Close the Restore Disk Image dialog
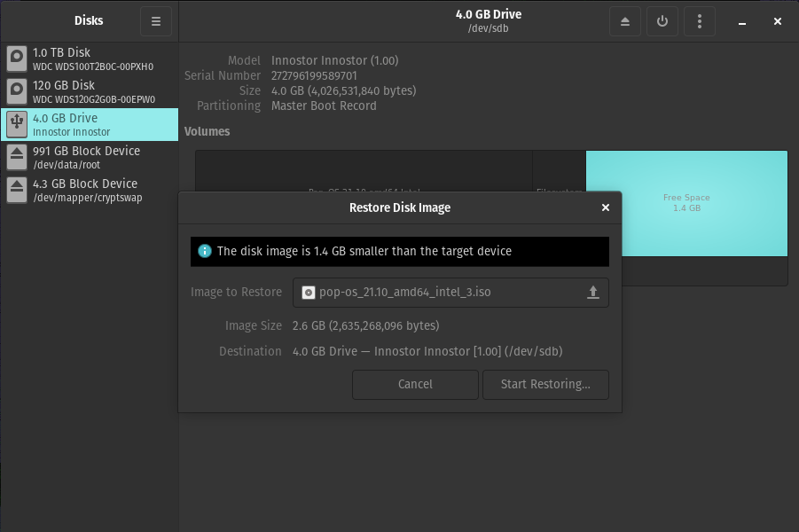 pos(606,207)
